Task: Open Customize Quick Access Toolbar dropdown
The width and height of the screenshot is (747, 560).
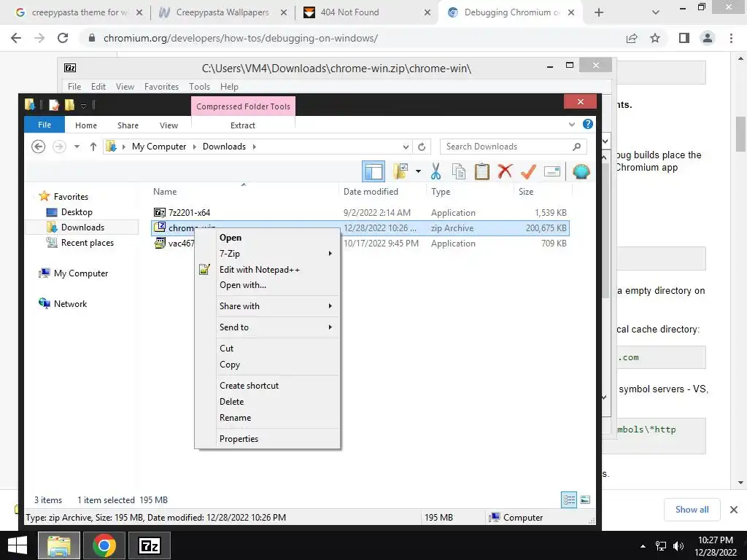Action: coord(83,106)
